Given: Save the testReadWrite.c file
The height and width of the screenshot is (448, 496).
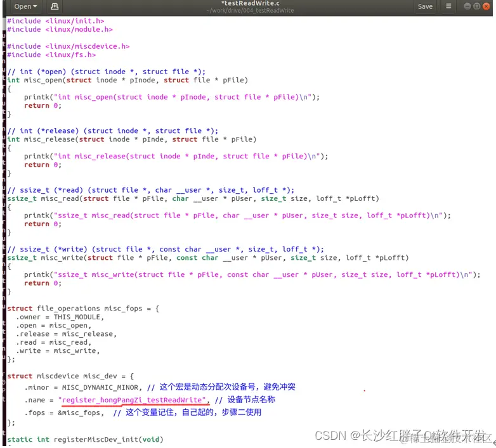Looking at the screenshot, I should point(425,6).
